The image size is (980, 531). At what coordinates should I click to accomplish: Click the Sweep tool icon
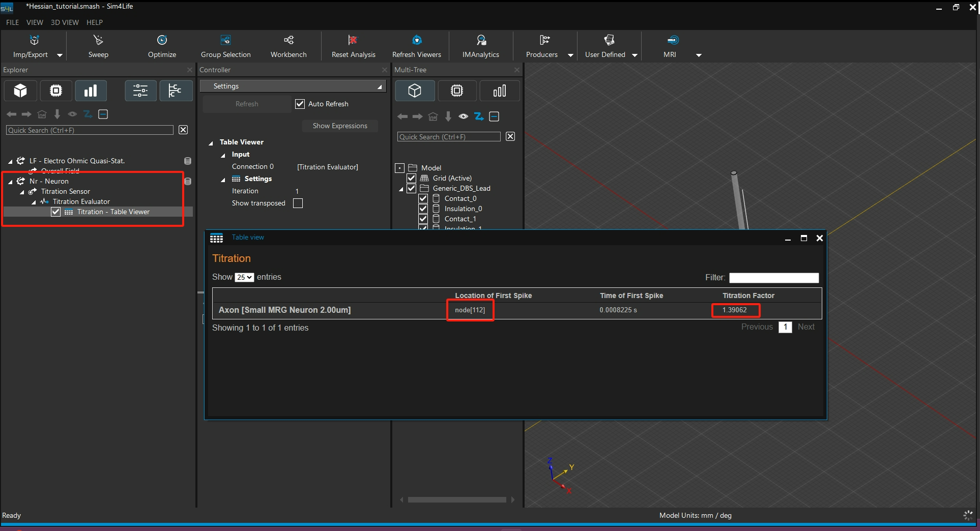tap(98, 41)
